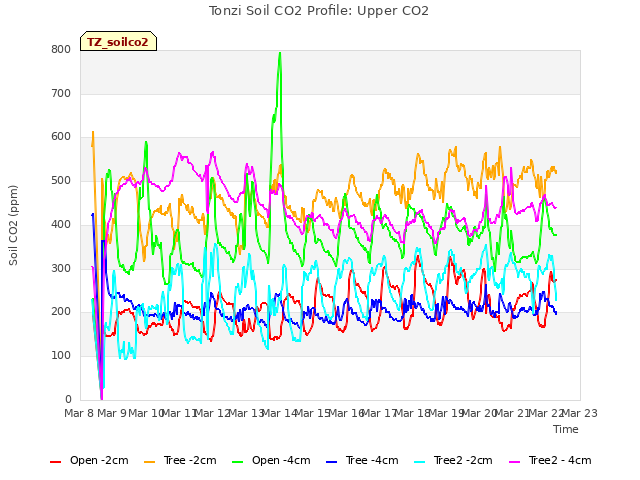Click the blue Tree -4cm legend swatch
This screenshot has height=480, width=640.
tap(332, 462)
